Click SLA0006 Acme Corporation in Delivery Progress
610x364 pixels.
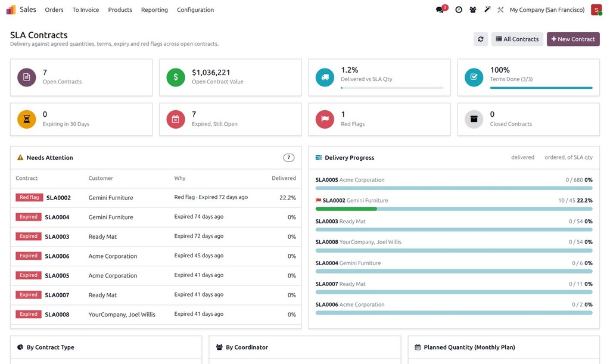(x=350, y=304)
